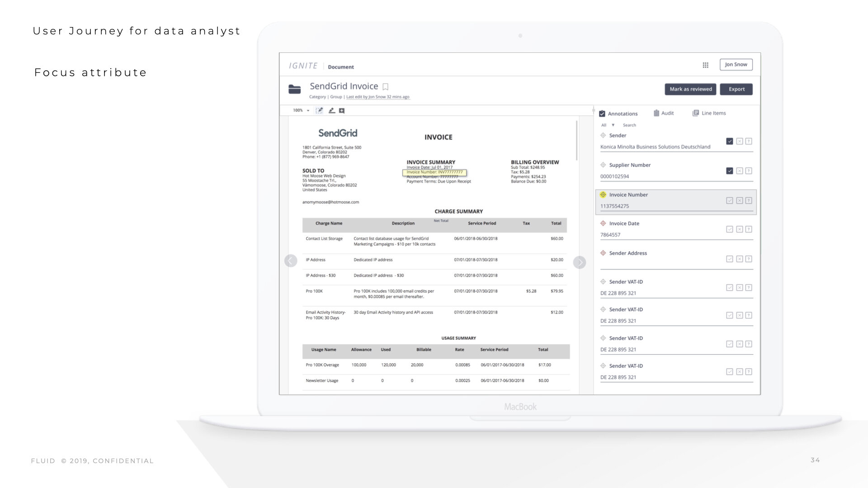The width and height of the screenshot is (868, 488).
Task: Click the Pro 100K Overage usage row
Action: point(436,365)
